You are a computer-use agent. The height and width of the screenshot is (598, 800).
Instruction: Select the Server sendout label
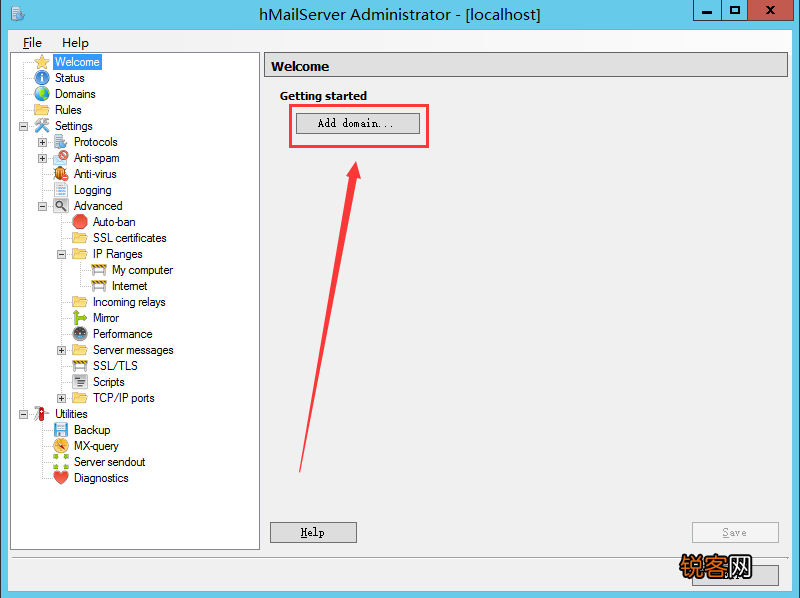coord(109,462)
